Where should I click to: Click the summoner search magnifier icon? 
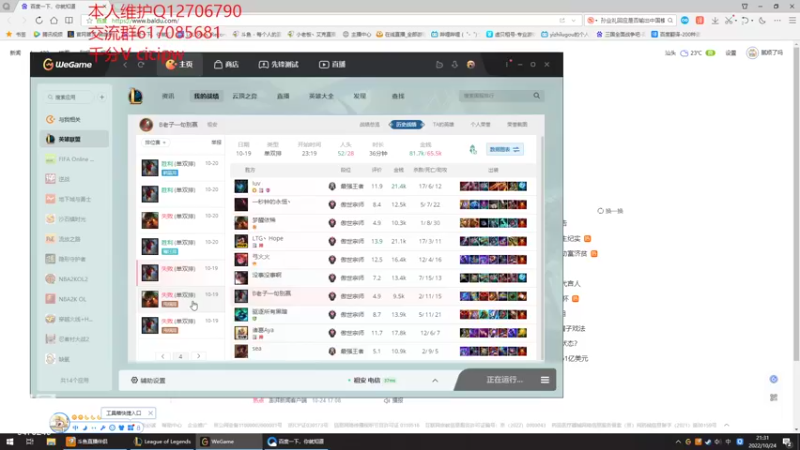537,96
